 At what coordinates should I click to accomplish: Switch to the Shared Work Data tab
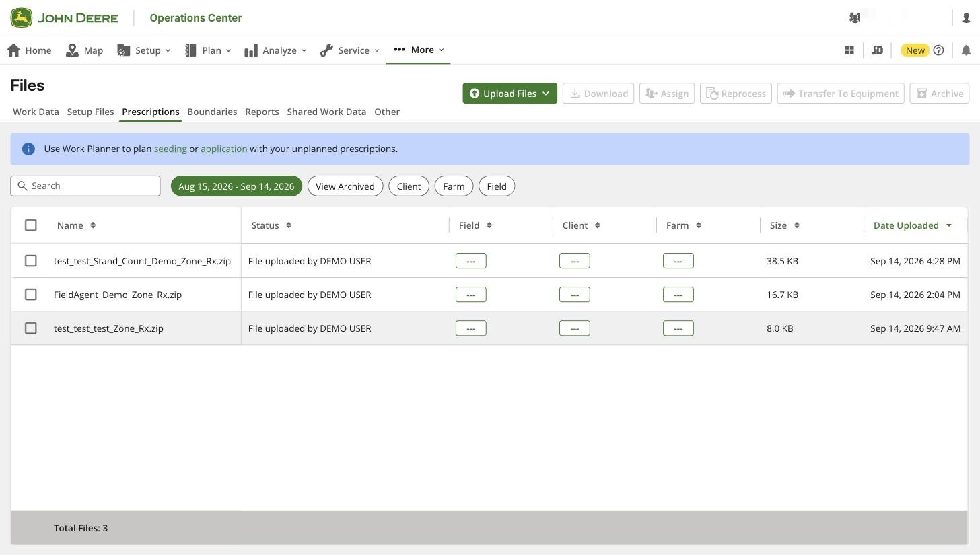326,112
